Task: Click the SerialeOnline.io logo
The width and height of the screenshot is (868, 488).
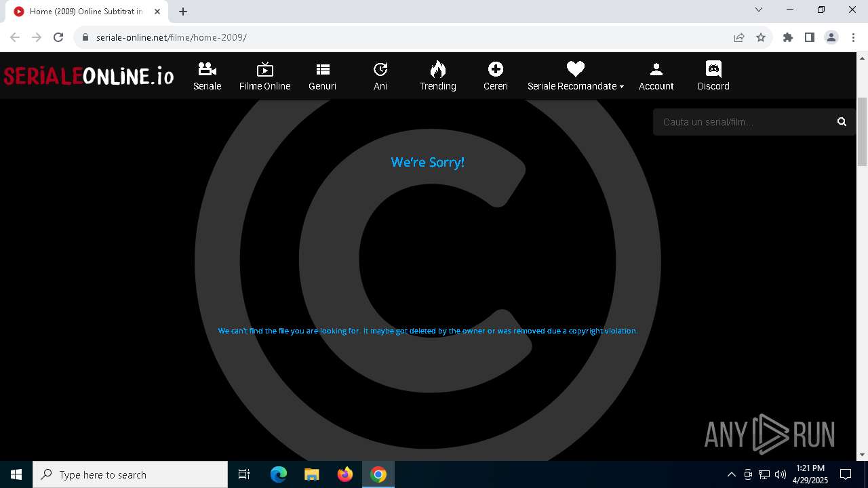Action: point(88,75)
